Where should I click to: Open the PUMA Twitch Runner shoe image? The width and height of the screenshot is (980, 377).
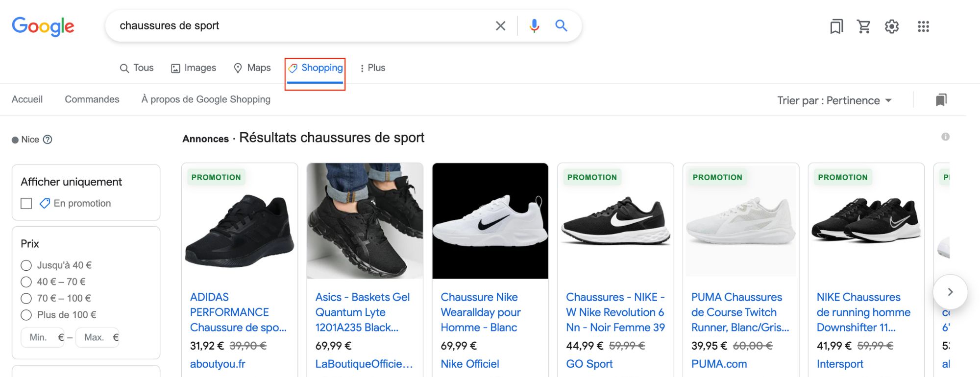coord(741,221)
